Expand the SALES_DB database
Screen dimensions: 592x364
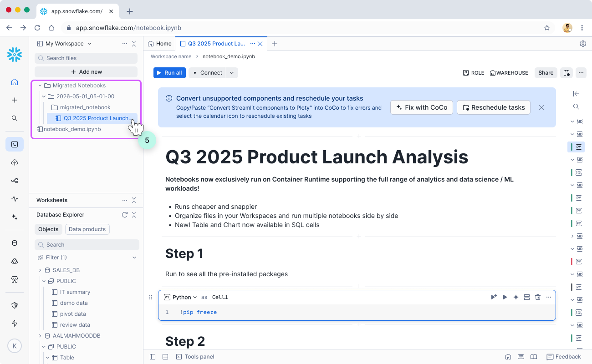pyautogui.click(x=40, y=270)
